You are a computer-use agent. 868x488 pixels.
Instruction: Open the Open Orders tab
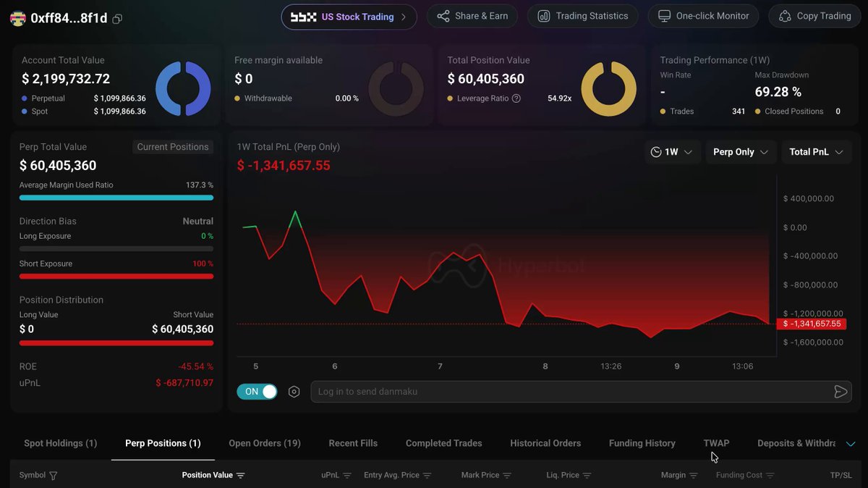click(265, 443)
